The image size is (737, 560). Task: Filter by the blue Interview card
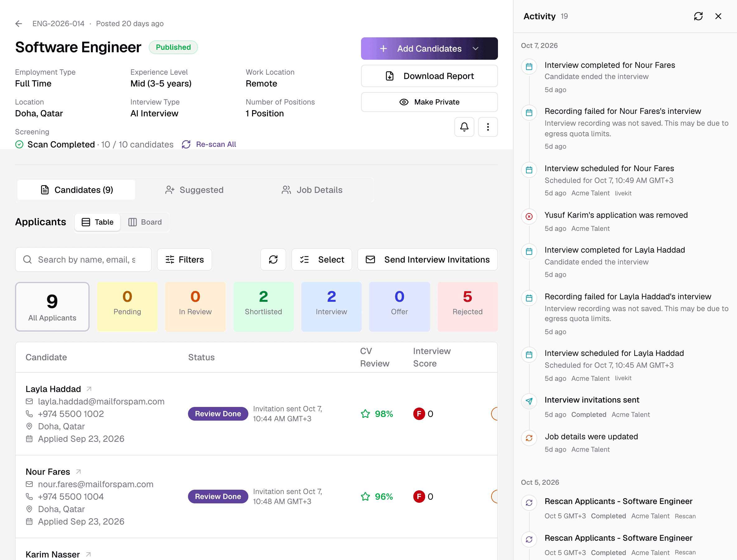(331, 307)
